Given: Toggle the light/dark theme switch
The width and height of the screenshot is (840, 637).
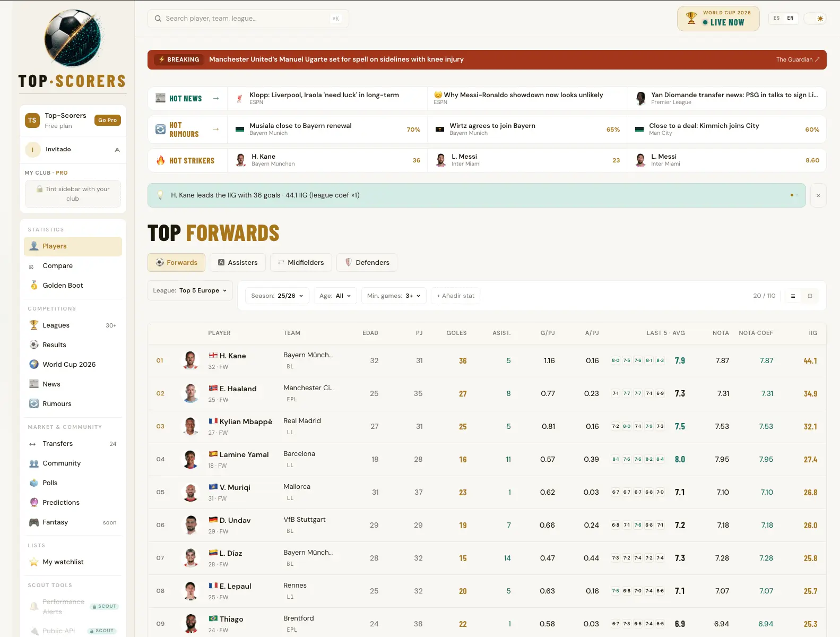Looking at the screenshot, I should 815,19.
